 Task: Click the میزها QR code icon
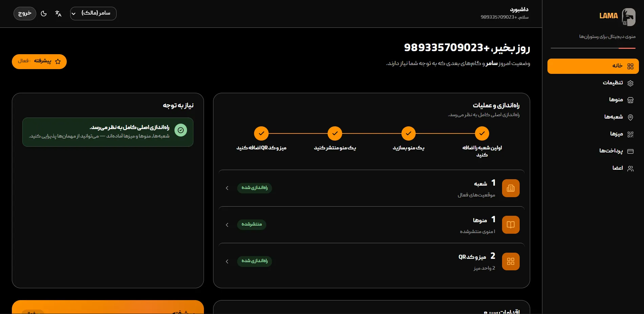click(630, 134)
